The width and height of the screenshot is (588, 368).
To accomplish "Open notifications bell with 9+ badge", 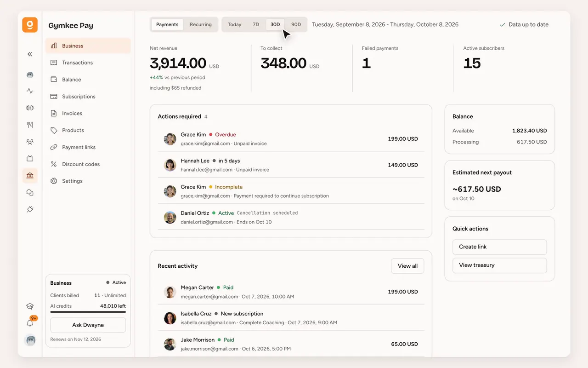I will tap(30, 322).
